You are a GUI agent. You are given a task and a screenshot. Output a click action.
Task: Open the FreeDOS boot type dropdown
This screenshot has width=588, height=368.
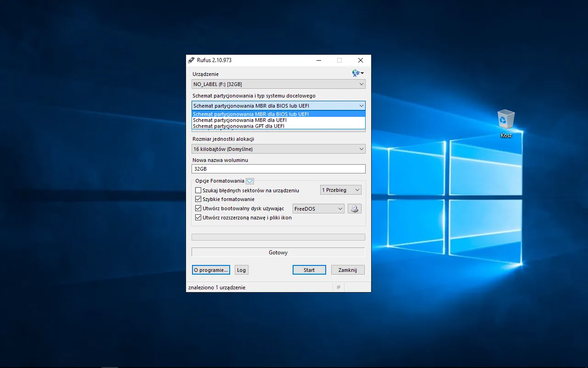pos(318,209)
